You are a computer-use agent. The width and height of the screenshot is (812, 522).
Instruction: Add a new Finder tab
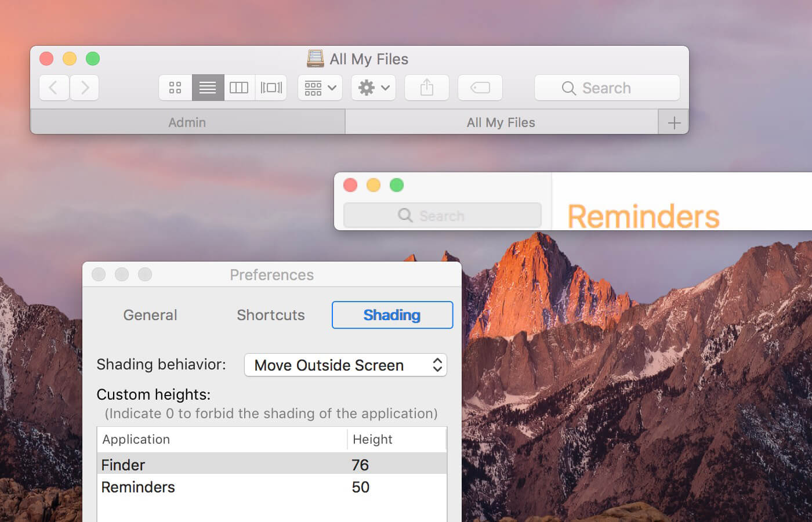[674, 122]
